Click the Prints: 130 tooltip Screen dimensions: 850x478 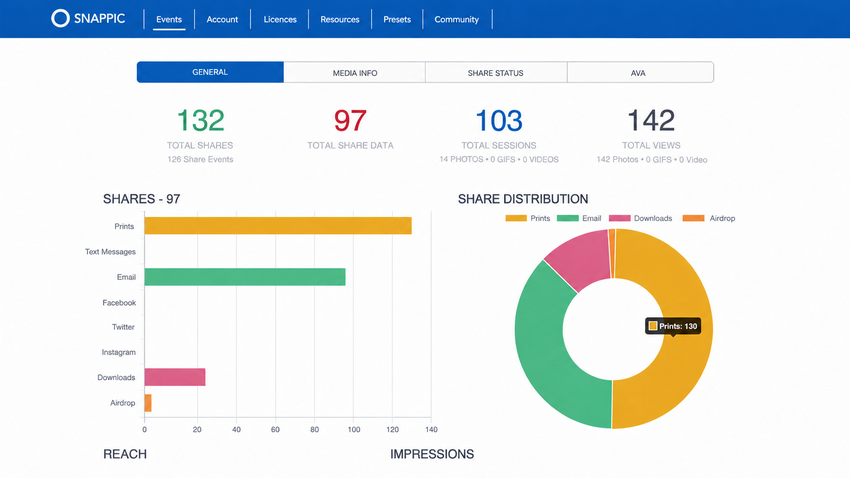673,326
